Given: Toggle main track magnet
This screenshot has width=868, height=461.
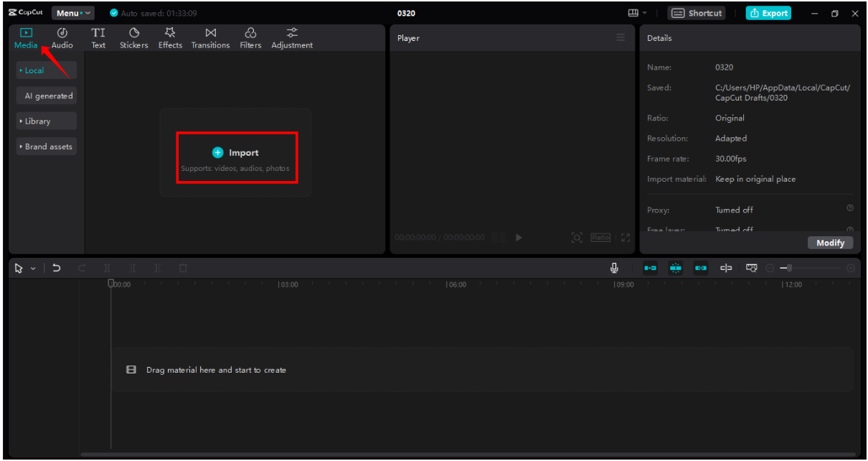Looking at the screenshot, I should (x=650, y=268).
